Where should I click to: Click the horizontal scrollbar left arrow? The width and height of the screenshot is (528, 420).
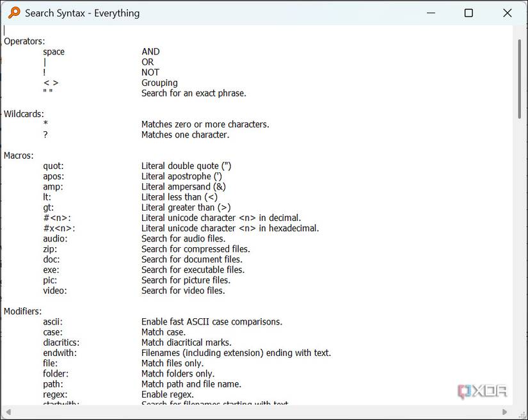click(8, 412)
